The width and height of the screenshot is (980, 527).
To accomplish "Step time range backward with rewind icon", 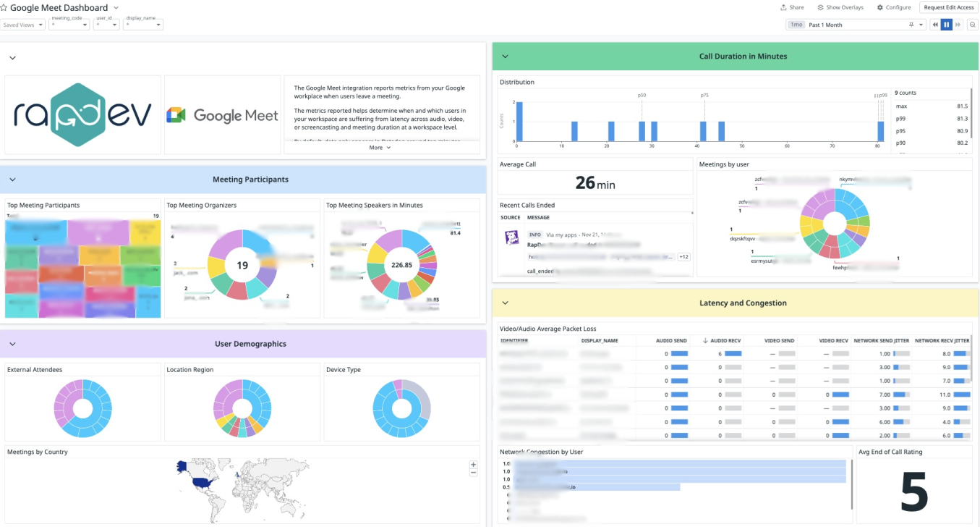I will click(x=935, y=25).
